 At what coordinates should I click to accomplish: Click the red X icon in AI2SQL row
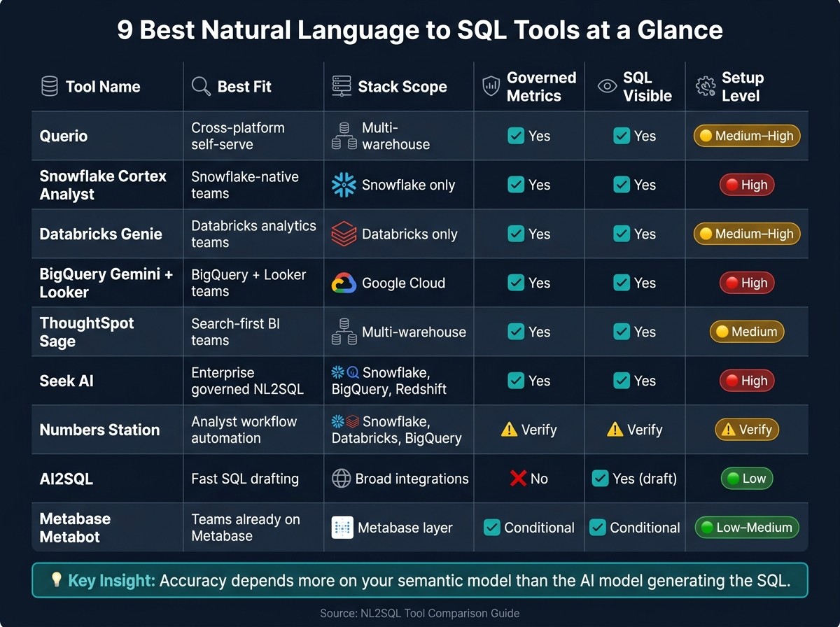tap(518, 479)
